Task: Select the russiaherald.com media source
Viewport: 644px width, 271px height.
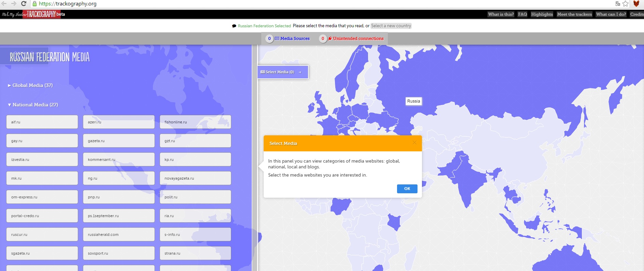Action: 119,235
